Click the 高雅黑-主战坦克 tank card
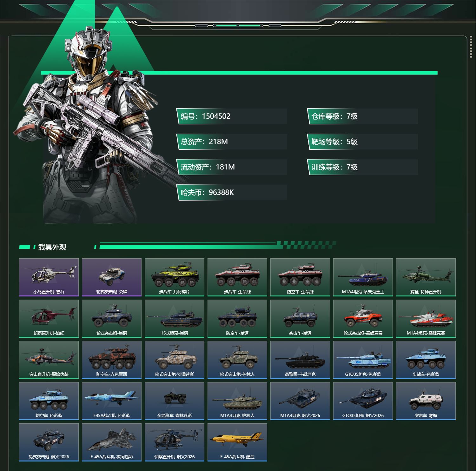 click(x=300, y=360)
